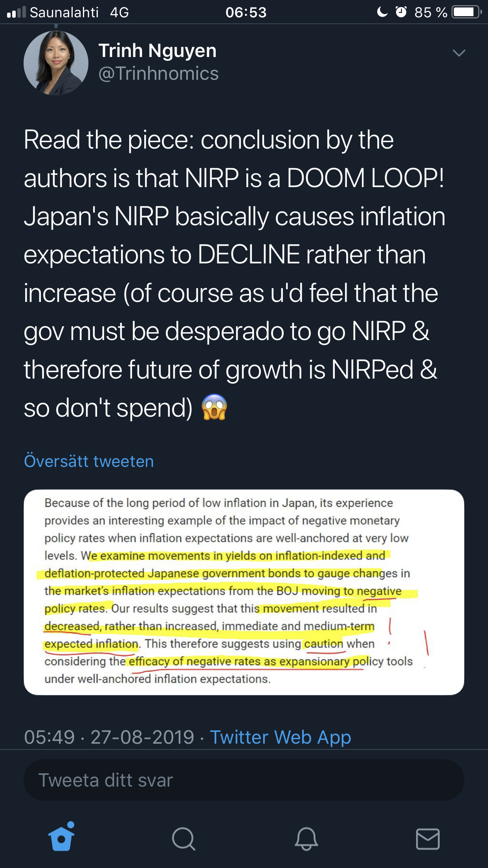
Task: Go to the Home timeline tab
Action: [x=61, y=837]
